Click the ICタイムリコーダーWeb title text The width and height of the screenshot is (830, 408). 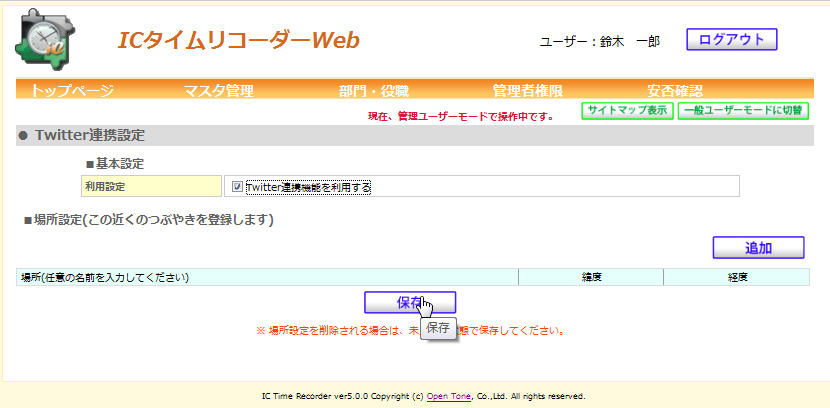coord(238,41)
